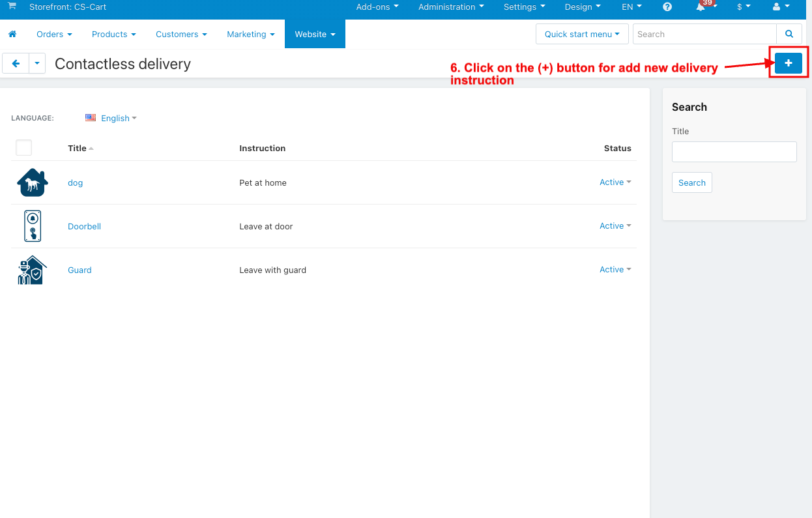Image resolution: width=812 pixels, height=518 pixels.
Task: Open the user account icon menu
Action: 781,7
